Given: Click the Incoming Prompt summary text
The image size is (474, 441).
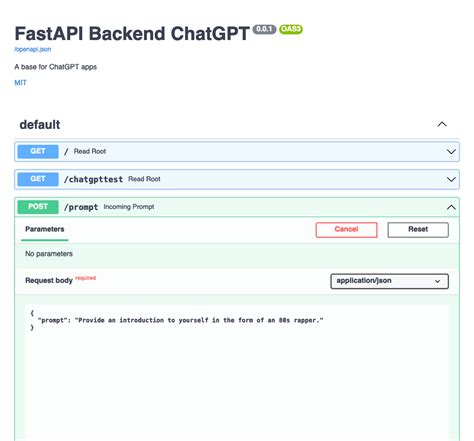Looking at the screenshot, I should click(129, 207).
